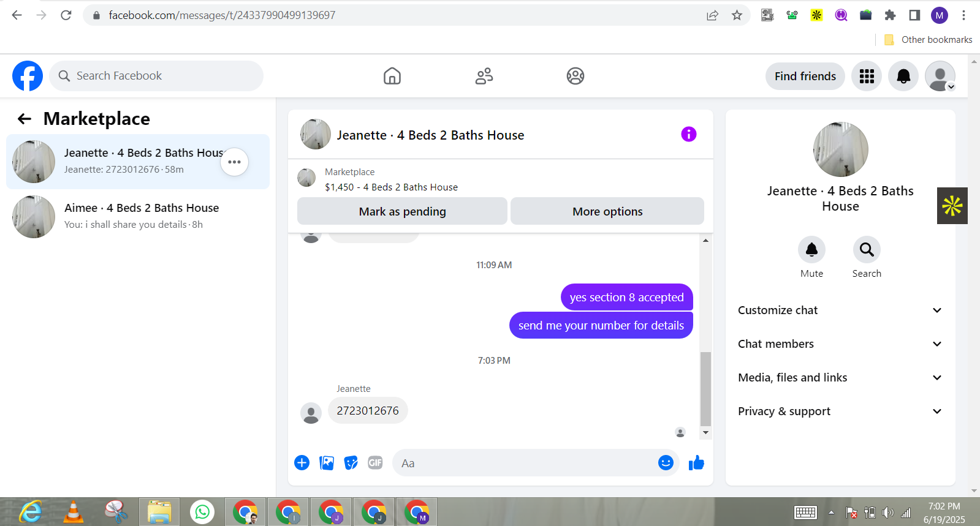The height and width of the screenshot is (526, 980).
Task: Open More options for the listing
Action: coord(607,211)
